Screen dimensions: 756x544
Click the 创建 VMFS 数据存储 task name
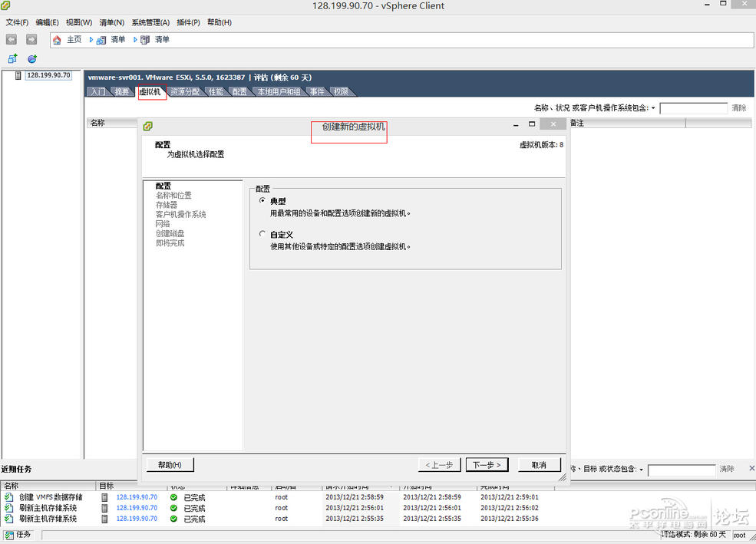(51, 496)
